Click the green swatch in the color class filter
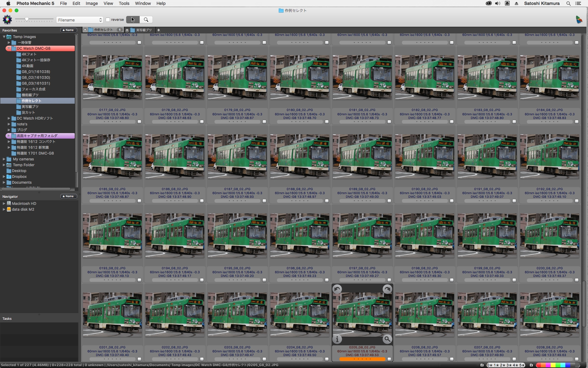Image resolution: width=588 pixels, height=368 pixels. click(x=558, y=365)
